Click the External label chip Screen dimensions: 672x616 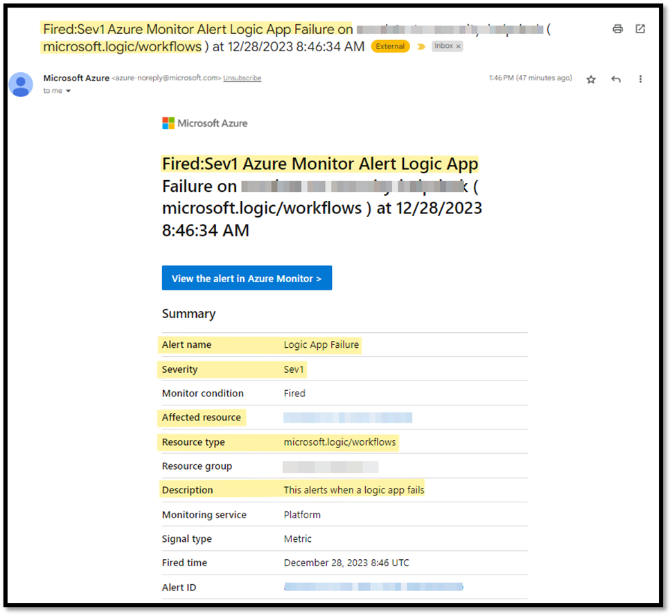(x=389, y=46)
